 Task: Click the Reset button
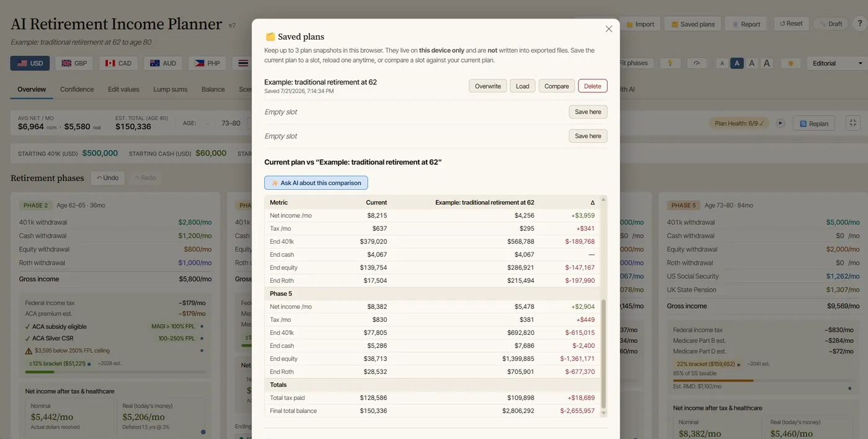point(790,24)
